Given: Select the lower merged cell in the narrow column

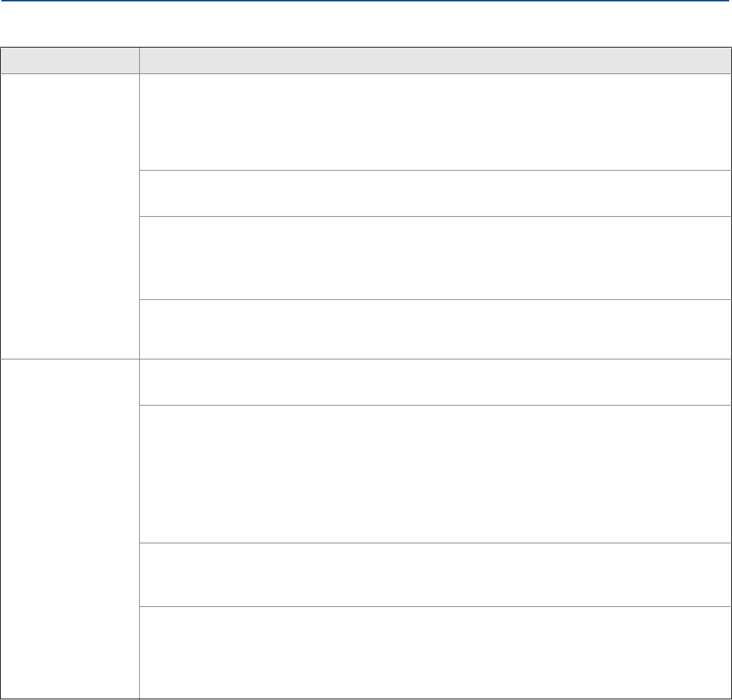Looking at the screenshot, I should pyautogui.click(x=69, y=529).
